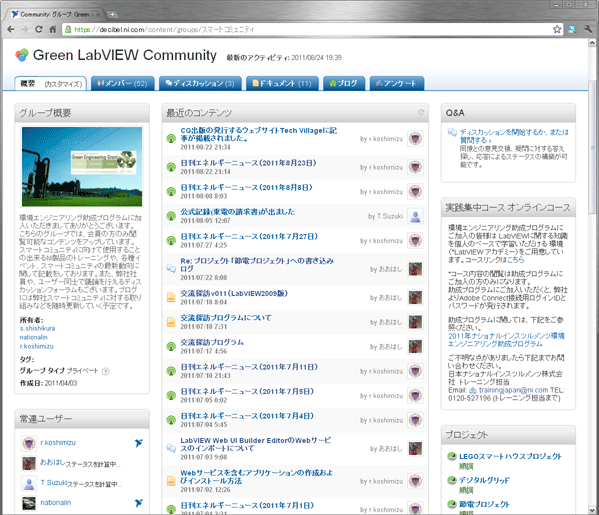
Task: Close the Community browser tab
Action: click(x=98, y=15)
